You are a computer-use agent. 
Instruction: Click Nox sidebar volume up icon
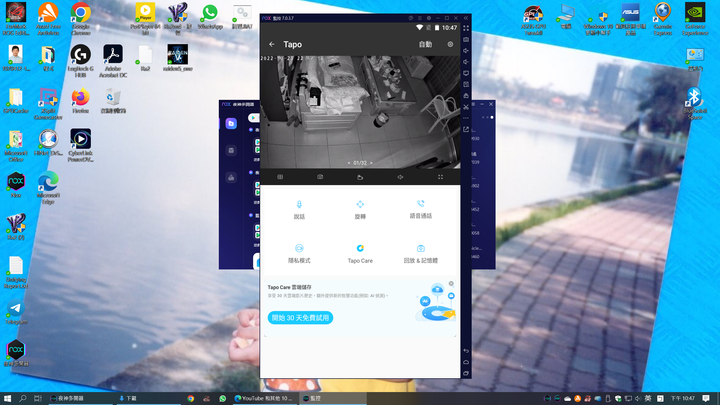pos(466,51)
